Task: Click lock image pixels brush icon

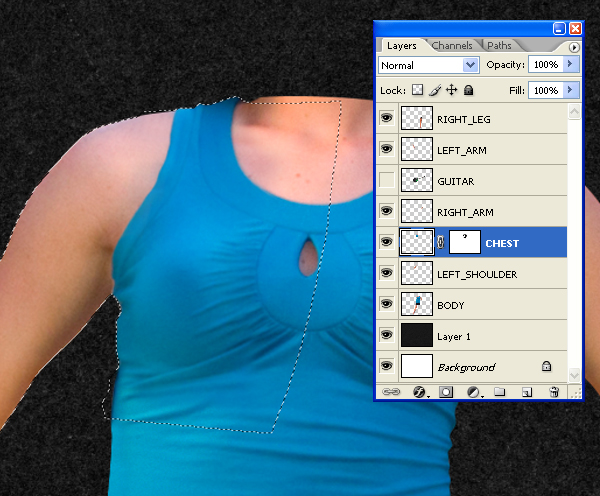Action: point(435,90)
